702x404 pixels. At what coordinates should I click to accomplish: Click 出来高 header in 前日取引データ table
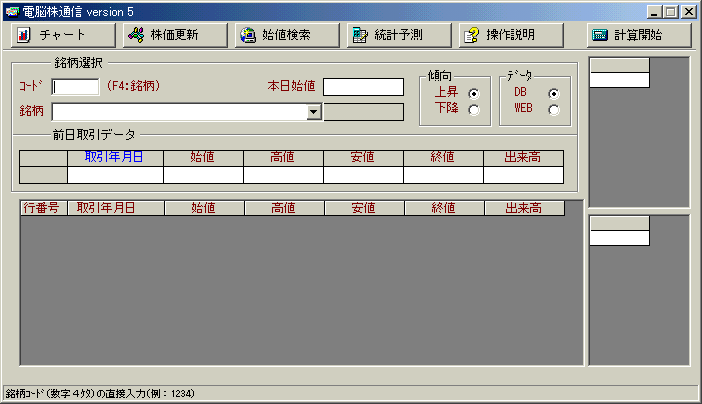coord(523,158)
